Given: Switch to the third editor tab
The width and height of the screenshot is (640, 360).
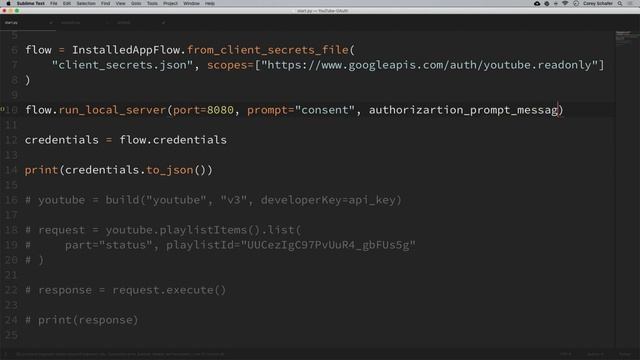Looking at the screenshot, I should click(139, 23).
